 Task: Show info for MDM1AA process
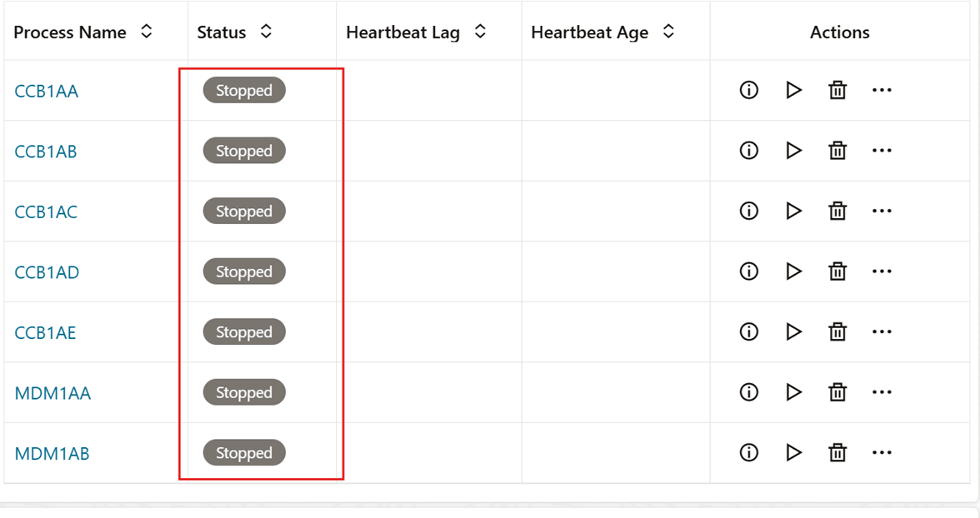pyautogui.click(x=749, y=392)
